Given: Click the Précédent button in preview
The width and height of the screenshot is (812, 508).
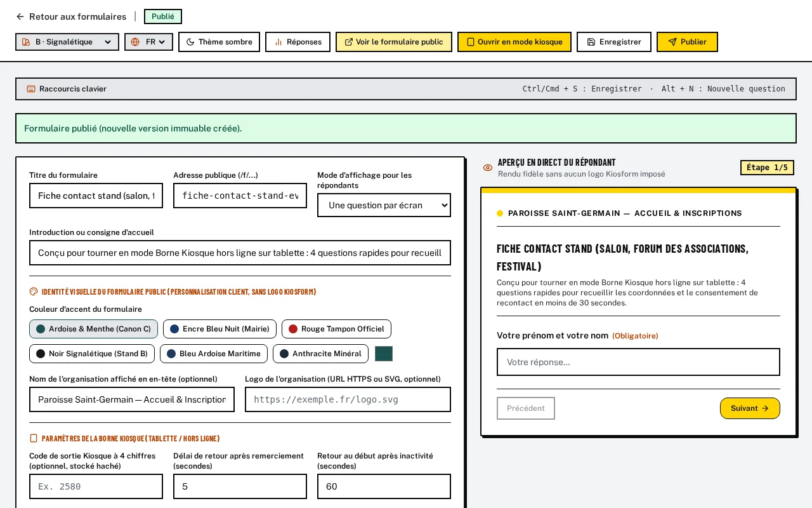Looking at the screenshot, I should click(526, 408).
